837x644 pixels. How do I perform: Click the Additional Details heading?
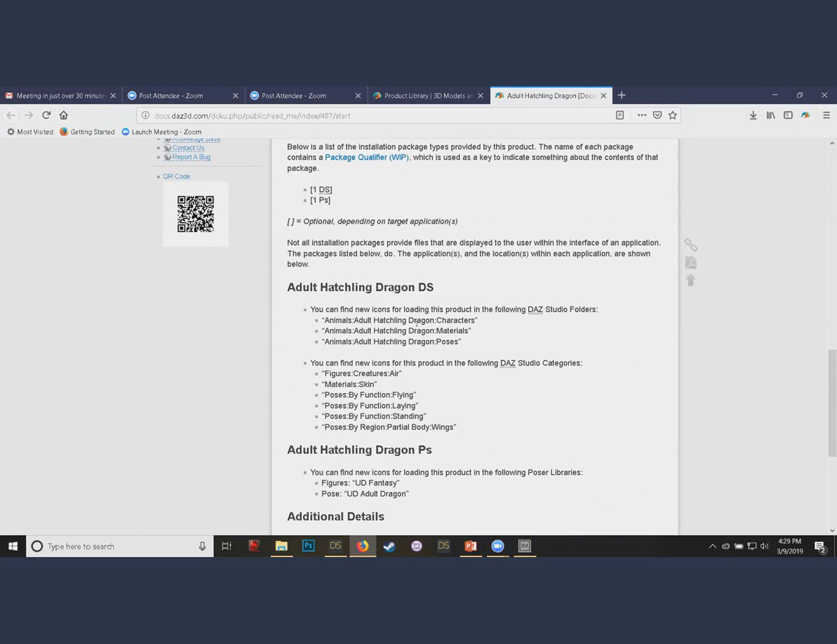(335, 516)
